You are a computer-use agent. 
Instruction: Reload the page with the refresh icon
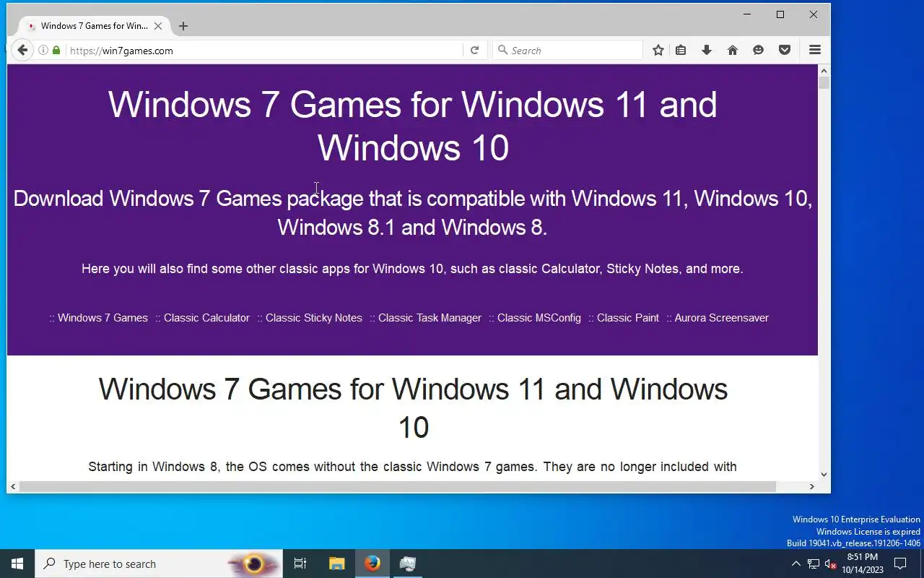coord(474,51)
